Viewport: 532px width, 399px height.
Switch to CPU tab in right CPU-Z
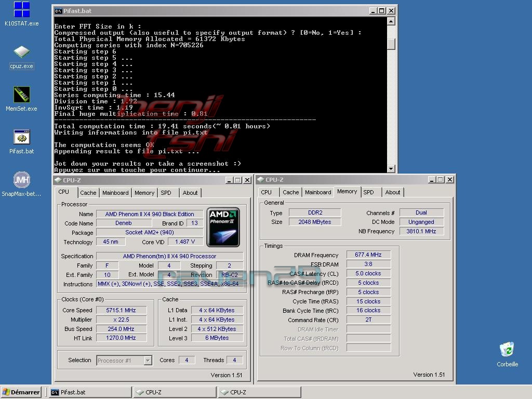pyautogui.click(x=267, y=192)
